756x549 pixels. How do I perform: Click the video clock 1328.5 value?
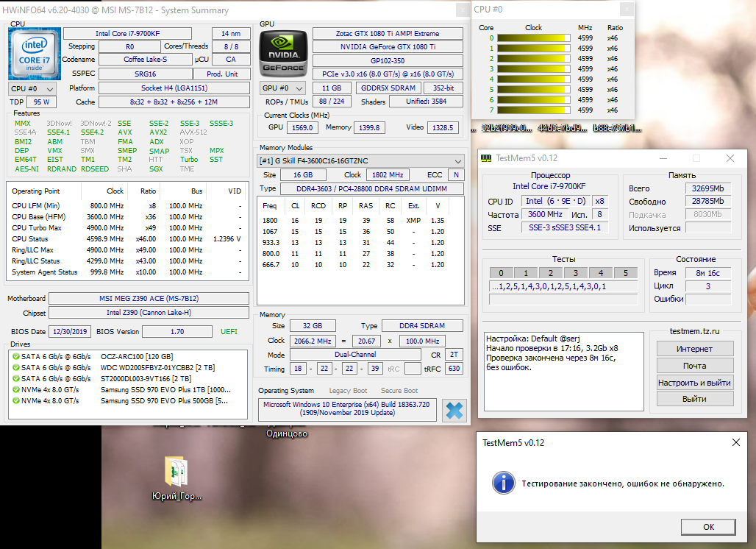tap(443, 127)
